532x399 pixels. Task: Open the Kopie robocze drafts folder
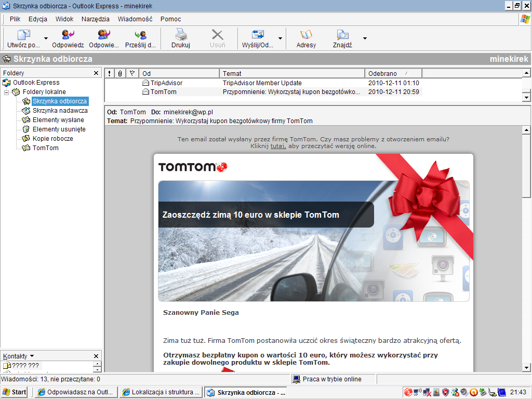pos(53,138)
